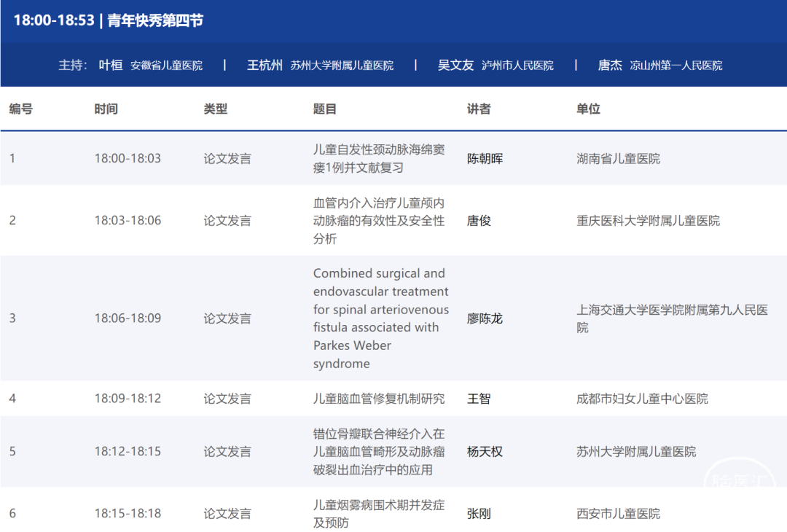This screenshot has height=532, width=787.
Task: Click the 编号 column header
Action: (21, 109)
